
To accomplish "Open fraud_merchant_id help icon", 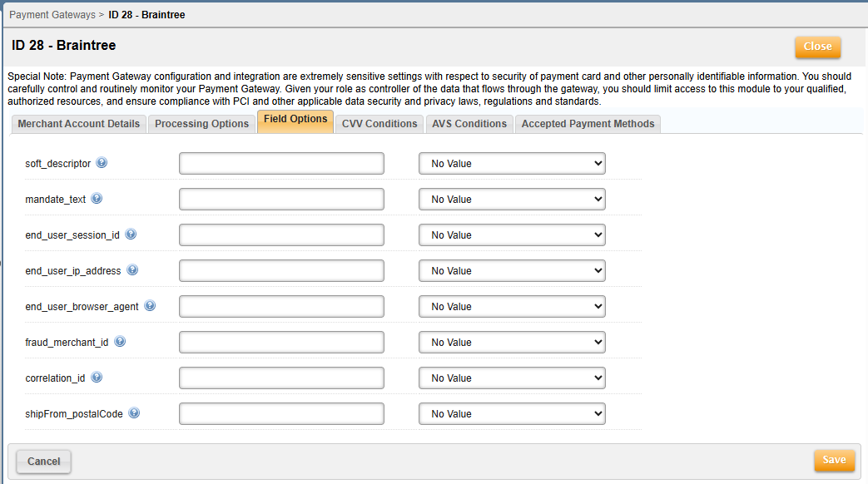I will coord(120,342).
